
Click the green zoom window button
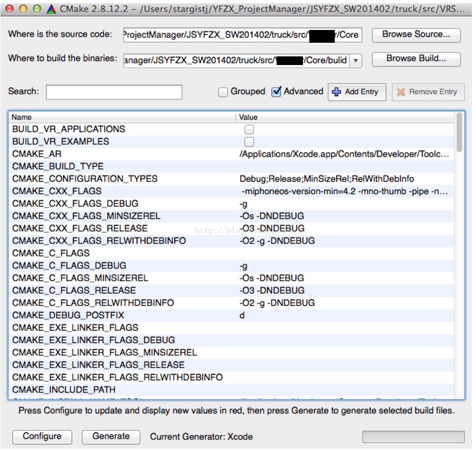pyautogui.click(x=37, y=9)
